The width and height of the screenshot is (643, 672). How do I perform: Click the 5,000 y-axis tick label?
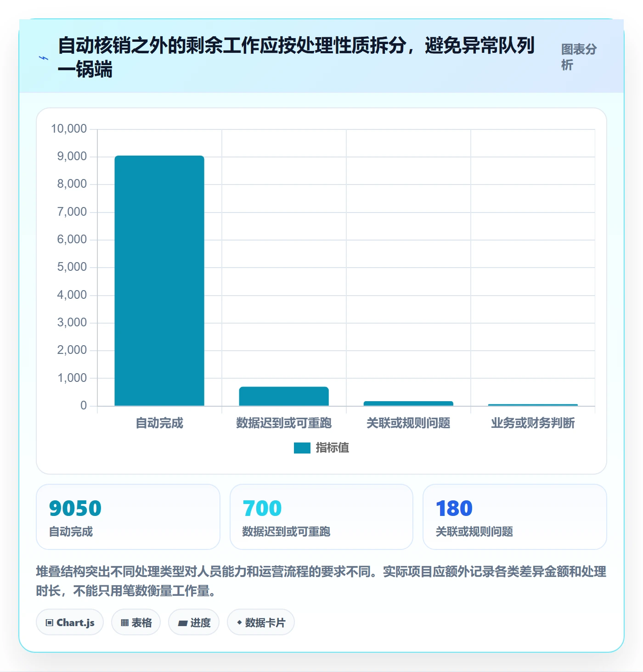[x=72, y=267]
